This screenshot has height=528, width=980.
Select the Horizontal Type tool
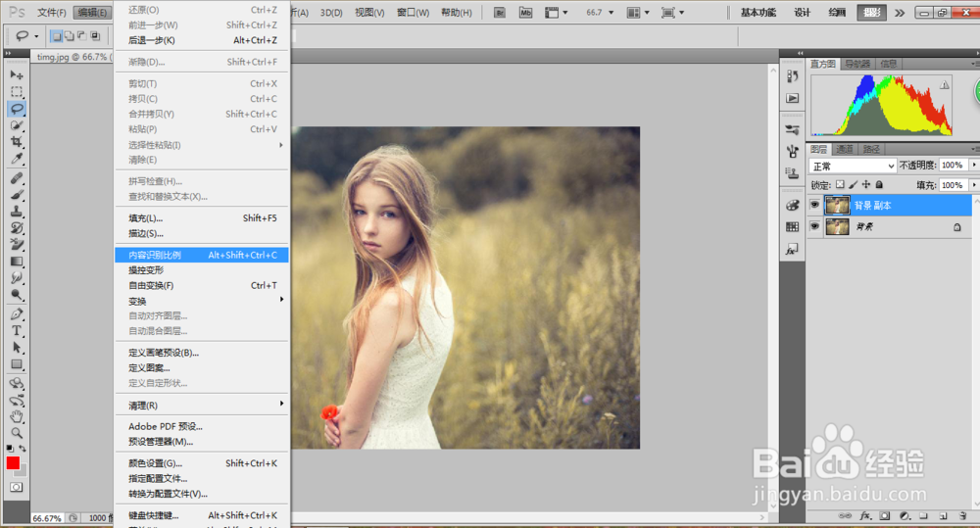(17, 331)
